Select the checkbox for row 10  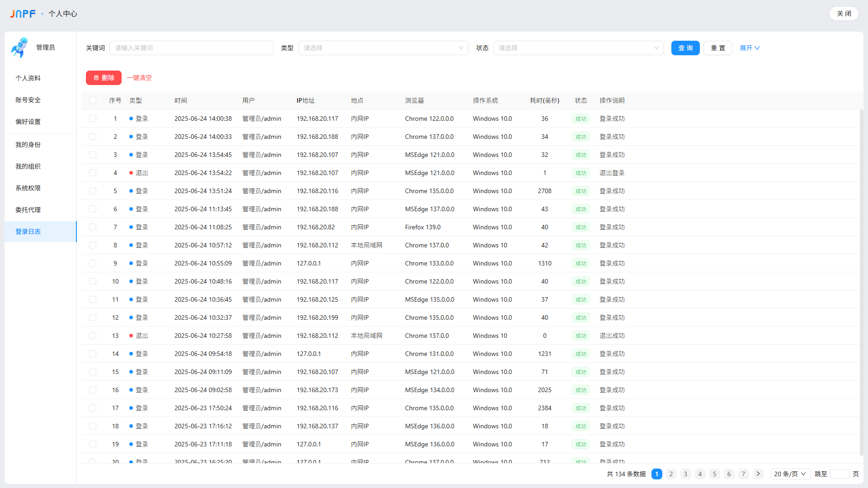(x=93, y=281)
